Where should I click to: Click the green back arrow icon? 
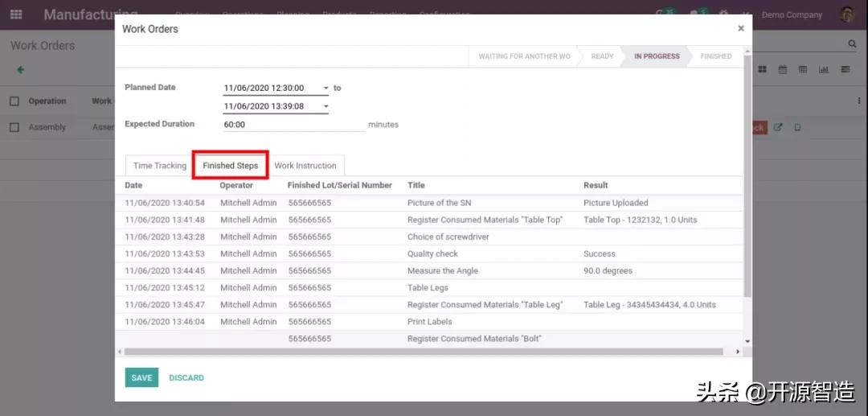point(20,70)
